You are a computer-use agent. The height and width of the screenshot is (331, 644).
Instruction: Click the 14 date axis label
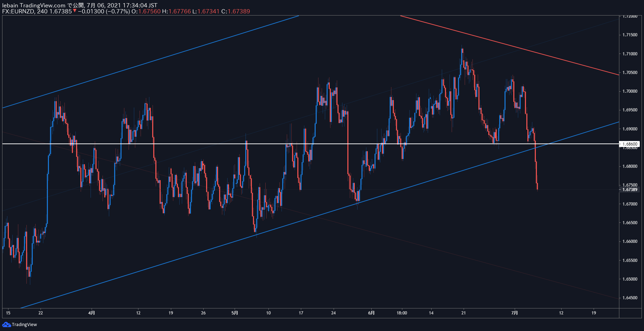431,313
